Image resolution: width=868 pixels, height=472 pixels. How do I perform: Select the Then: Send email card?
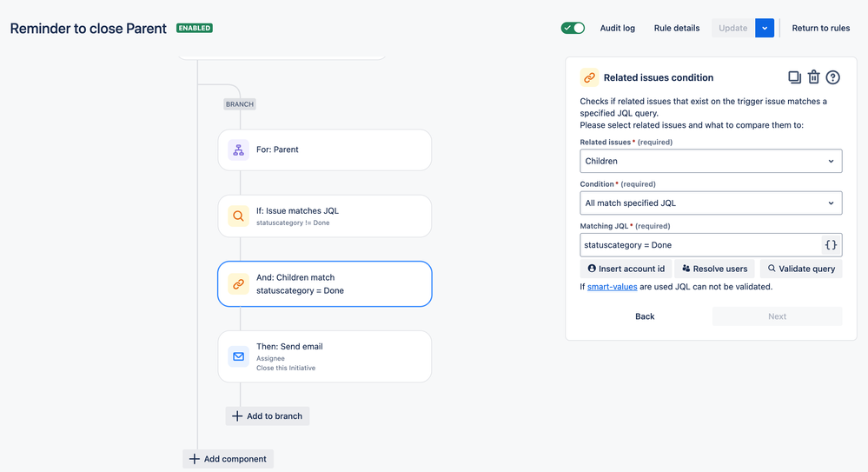[324, 356]
